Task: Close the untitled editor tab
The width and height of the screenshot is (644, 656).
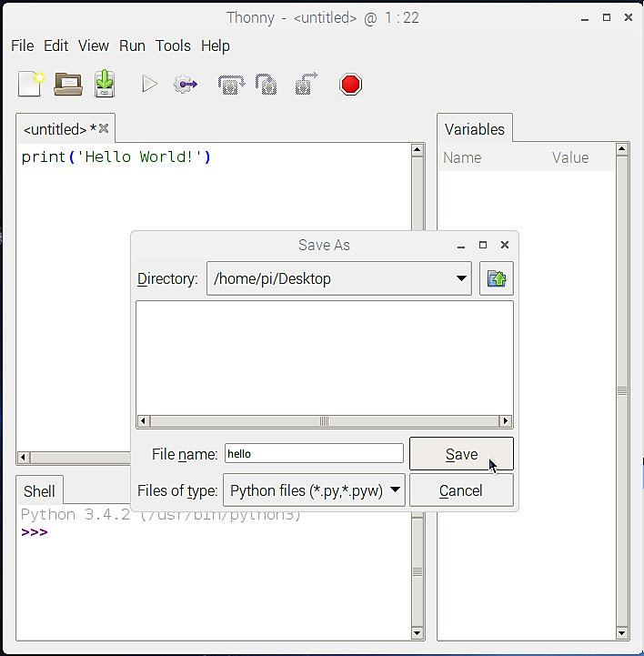Action: click(x=104, y=128)
